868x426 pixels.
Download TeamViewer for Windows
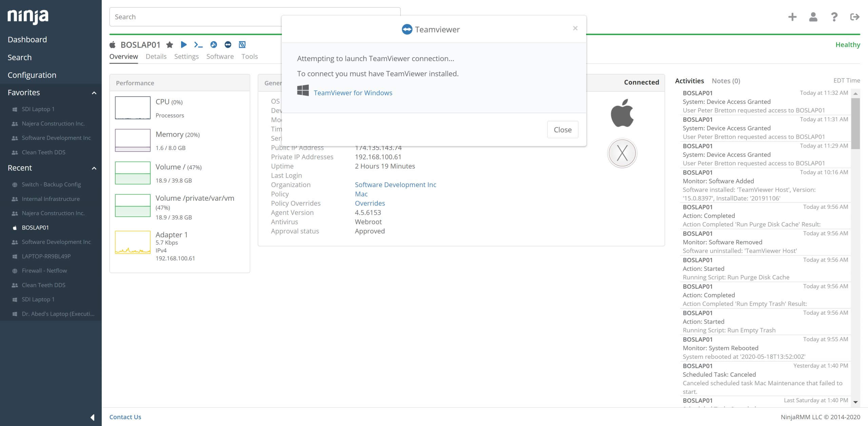point(353,92)
